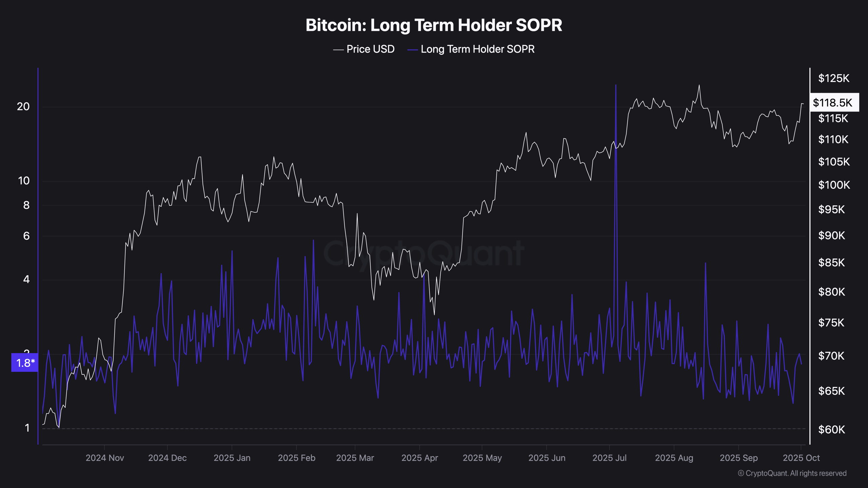Viewport: 868px width, 488px height.
Task: Click the chart title Bitcoin: Long Term Holder SOPR
Action: 434,25
